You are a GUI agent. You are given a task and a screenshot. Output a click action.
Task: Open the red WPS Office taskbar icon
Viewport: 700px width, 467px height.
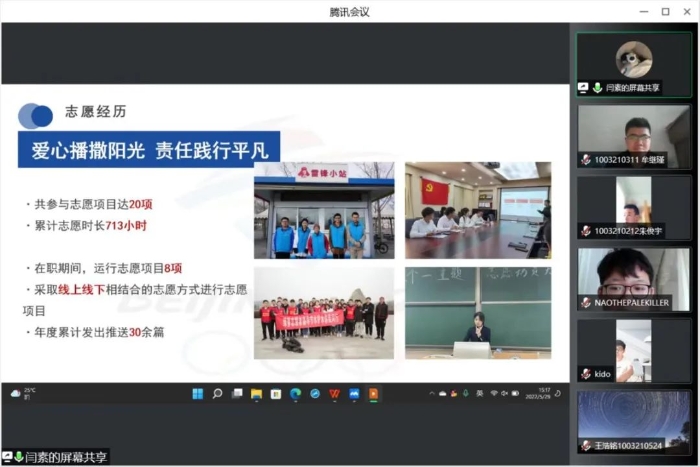pos(334,394)
